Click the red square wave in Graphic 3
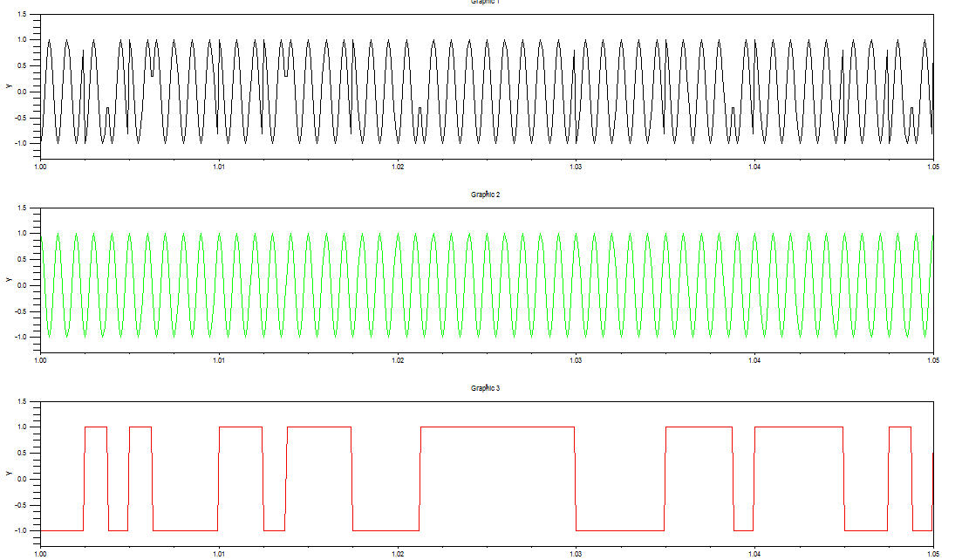 [486, 478]
